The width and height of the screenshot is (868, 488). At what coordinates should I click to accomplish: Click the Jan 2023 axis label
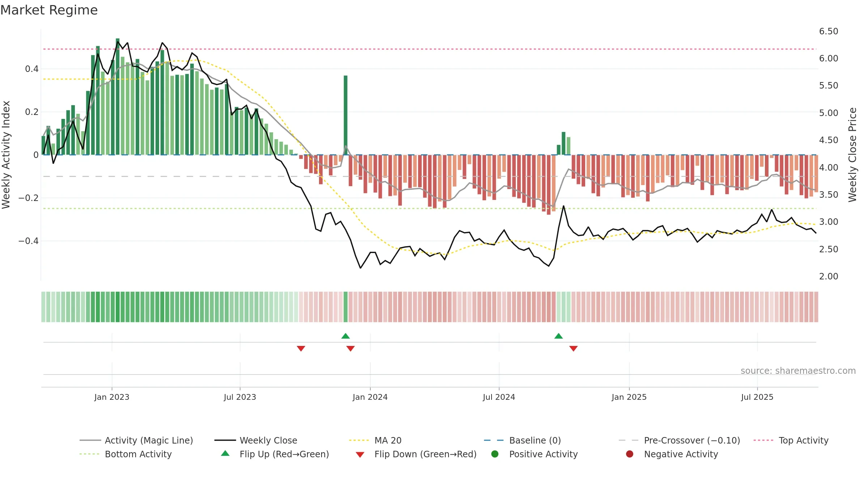[x=112, y=397]
